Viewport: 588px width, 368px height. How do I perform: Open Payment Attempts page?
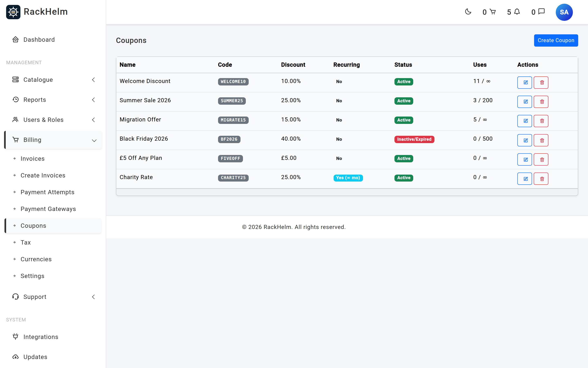pyautogui.click(x=53, y=192)
